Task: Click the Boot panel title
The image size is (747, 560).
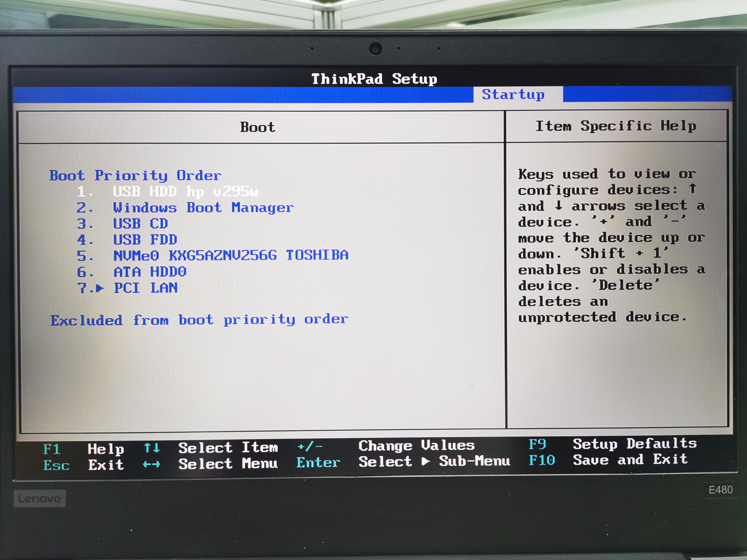Action: click(258, 127)
